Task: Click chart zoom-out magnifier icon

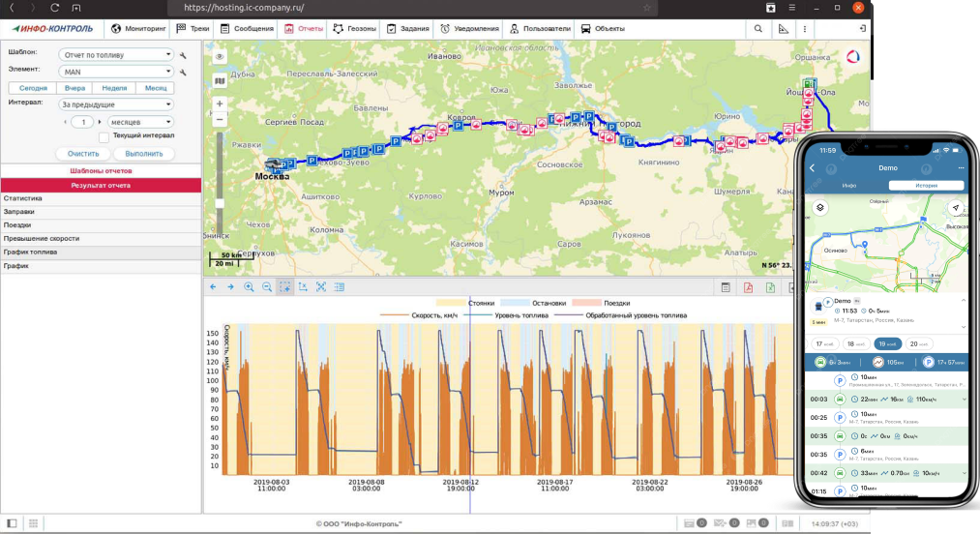Action: [267, 287]
